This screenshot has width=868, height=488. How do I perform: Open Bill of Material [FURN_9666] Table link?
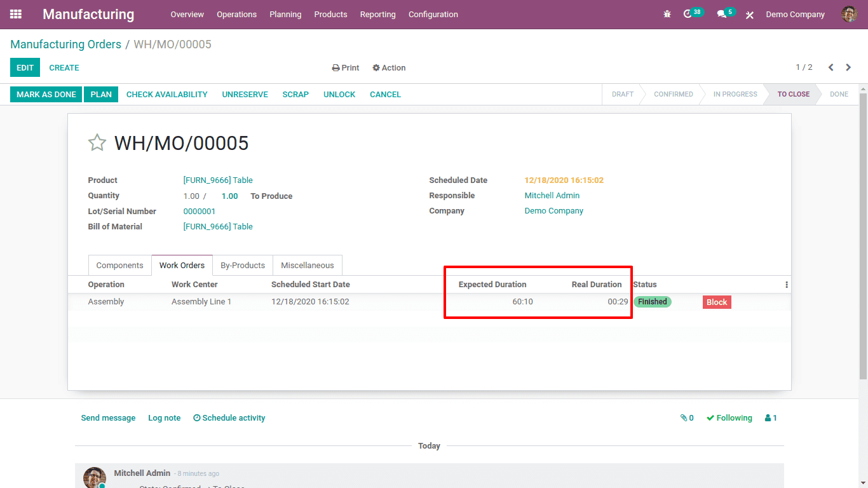coord(218,227)
